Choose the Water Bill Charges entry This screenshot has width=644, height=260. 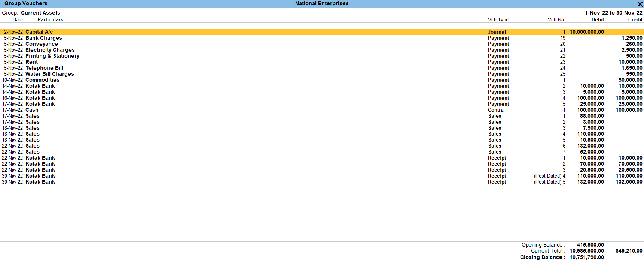(50, 74)
